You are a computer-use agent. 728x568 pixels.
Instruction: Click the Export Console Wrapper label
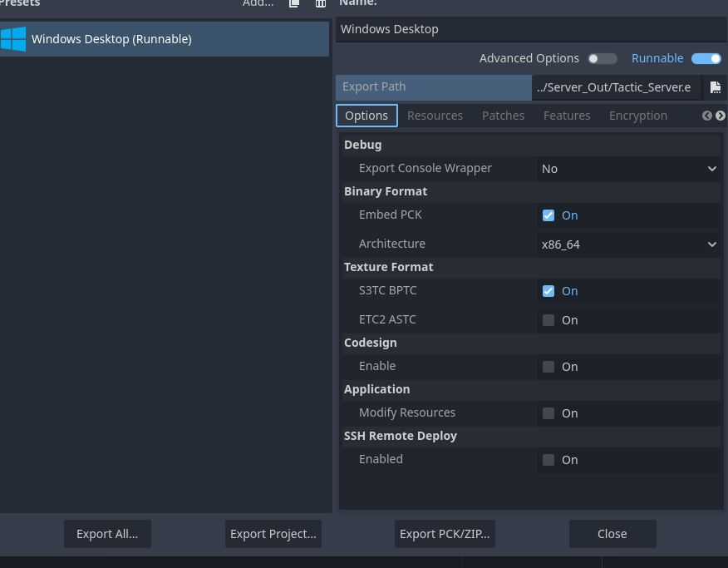click(425, 168)
